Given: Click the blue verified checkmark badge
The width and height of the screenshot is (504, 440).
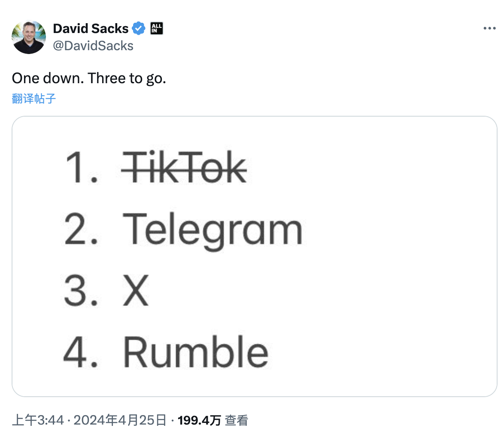Looking at the screenshot, I should pos(138,29).
